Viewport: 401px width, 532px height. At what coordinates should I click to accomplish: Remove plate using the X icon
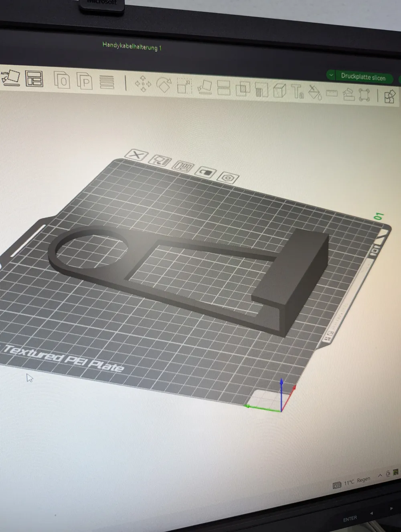click(136, 155)
